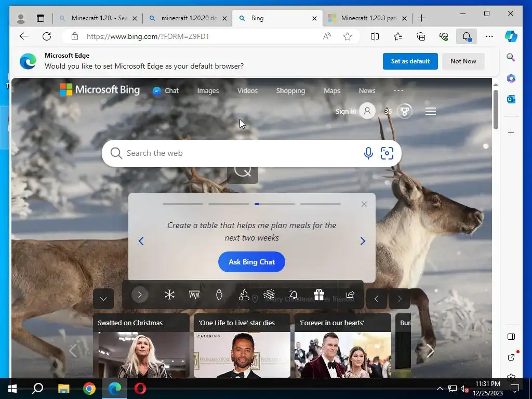
Task: Open 'One Life to Live' star dies card
Action: [x=242, y=345]
